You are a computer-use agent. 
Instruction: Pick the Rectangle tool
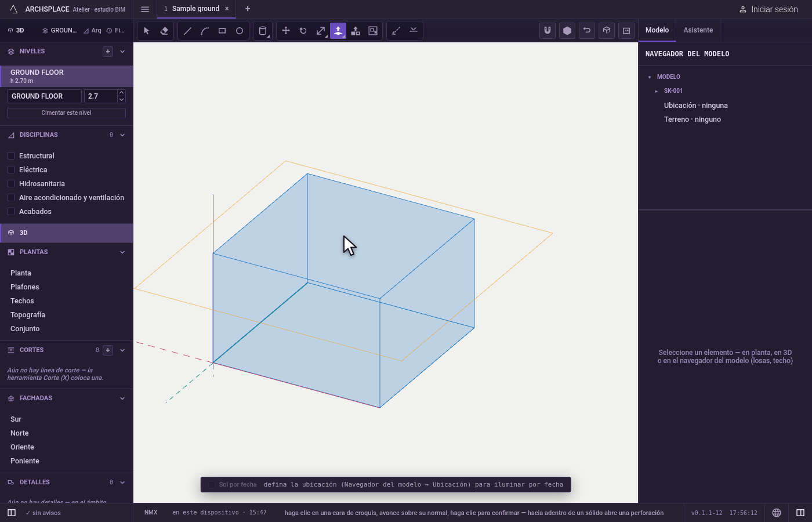(x=222, y=31)
